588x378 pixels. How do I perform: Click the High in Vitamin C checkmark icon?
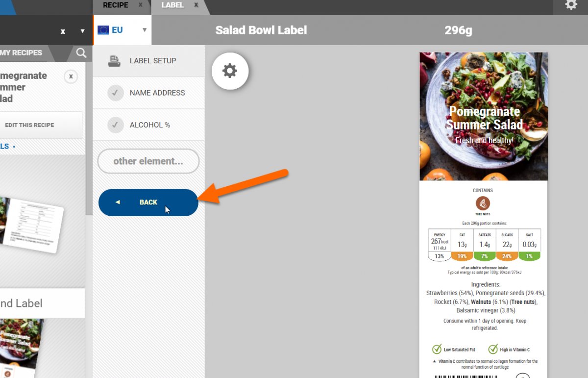[x=493, y=349]
